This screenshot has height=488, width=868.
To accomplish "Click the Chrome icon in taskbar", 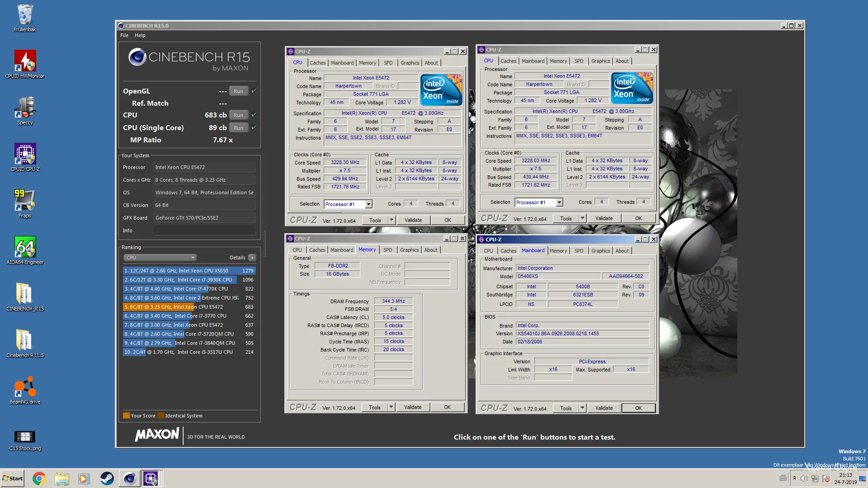I will pos(39,479).
